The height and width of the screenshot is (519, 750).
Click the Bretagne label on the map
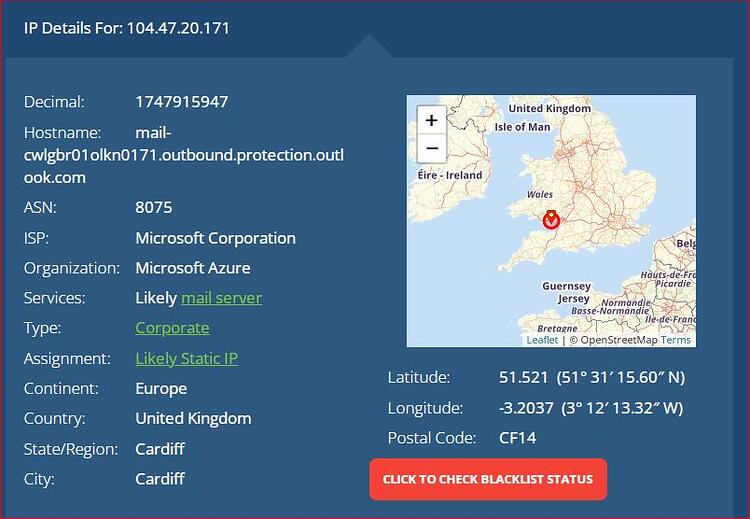557,329
